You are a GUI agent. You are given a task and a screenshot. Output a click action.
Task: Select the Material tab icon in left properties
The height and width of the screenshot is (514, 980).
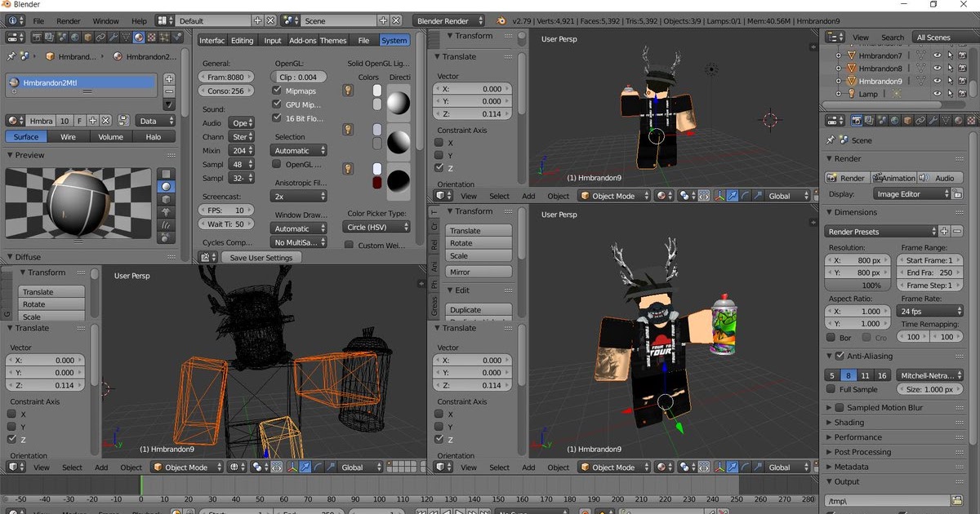pyautogui.click(x=139, y=38)
